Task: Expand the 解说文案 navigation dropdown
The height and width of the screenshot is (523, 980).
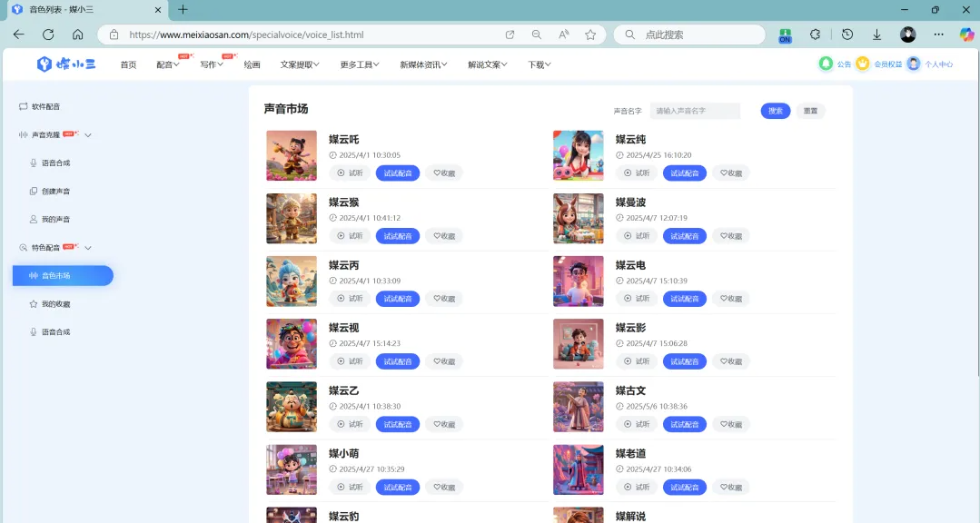Action: (488, 64)
